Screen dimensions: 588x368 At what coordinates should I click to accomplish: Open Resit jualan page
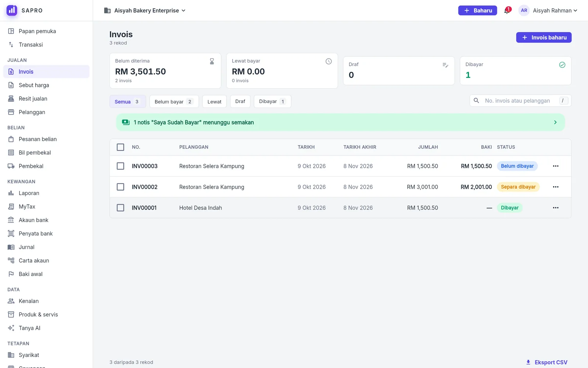pos(46,99)
